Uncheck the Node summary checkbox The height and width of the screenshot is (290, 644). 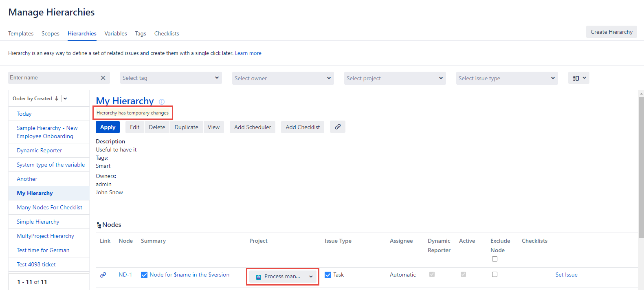tap(144, 275)
